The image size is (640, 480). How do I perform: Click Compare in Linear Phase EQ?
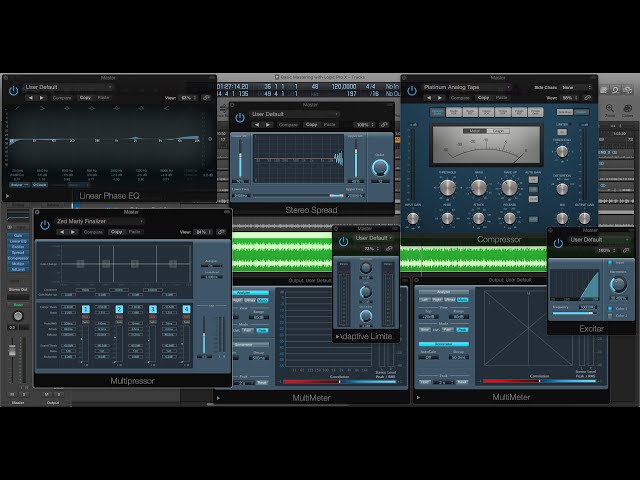click(x=62, y=98)
